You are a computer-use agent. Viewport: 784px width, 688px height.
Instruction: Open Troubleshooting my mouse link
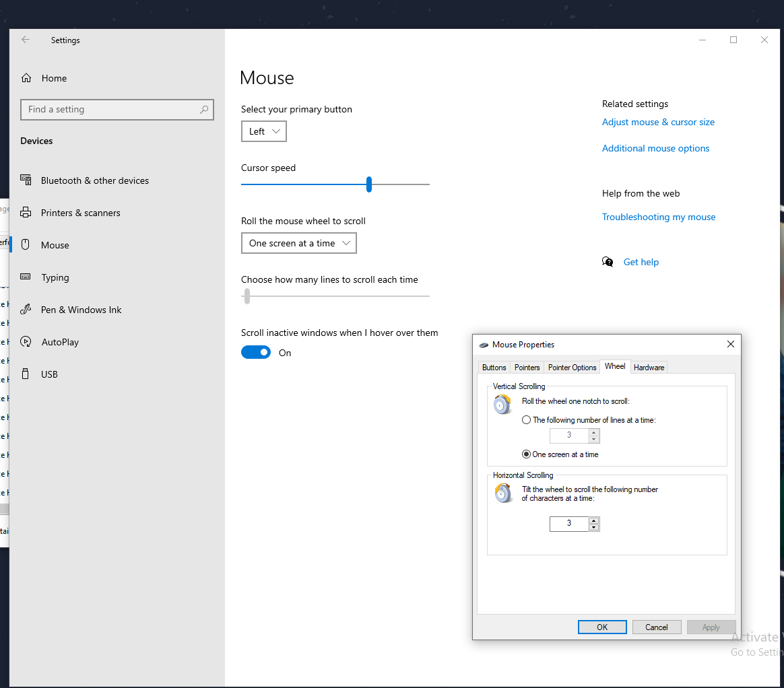point(659,217)
